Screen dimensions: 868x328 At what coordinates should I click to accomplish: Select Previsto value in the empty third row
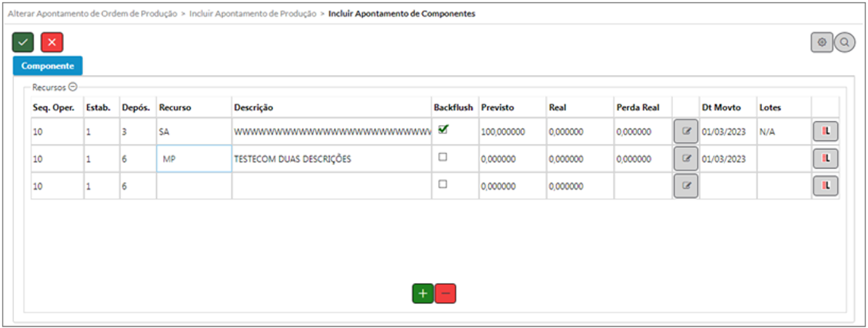[498, 187]
